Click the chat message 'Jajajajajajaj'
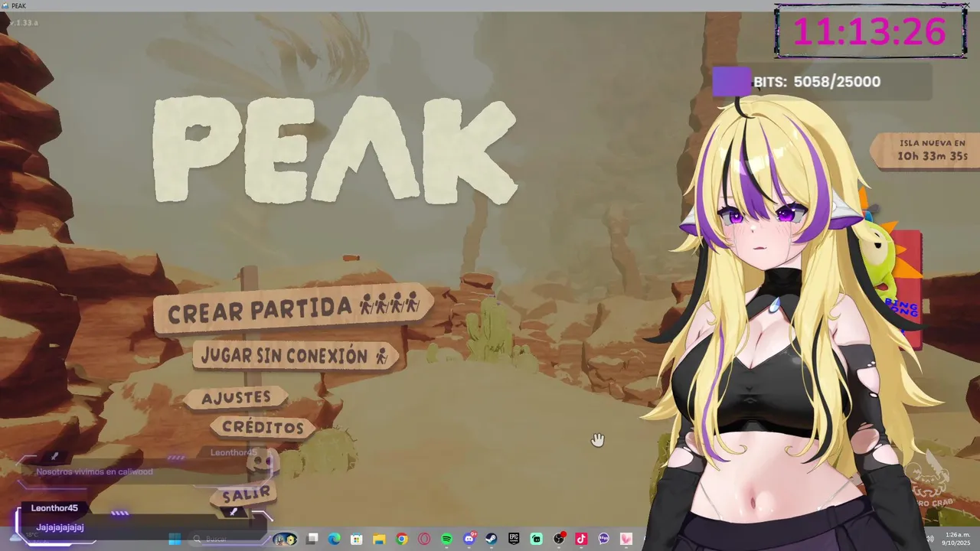This screenshot has width=980, height=551. coord(60,527)
